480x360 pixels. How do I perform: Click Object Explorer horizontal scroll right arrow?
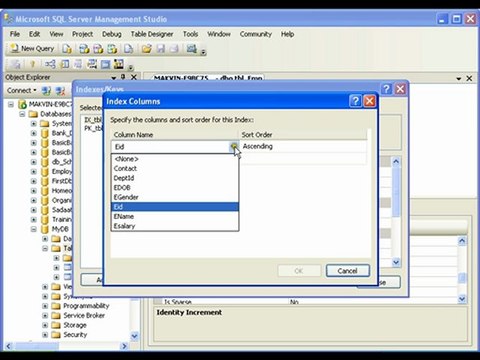124,346
